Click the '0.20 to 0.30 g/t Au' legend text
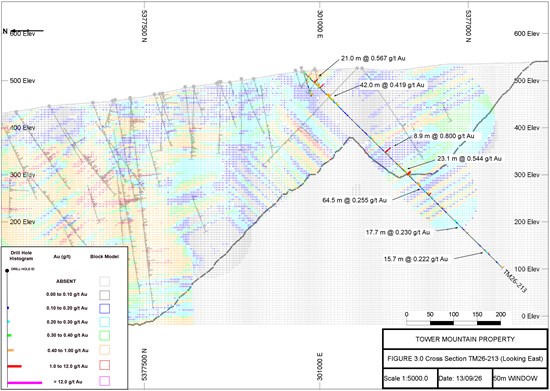 (67, 322)
